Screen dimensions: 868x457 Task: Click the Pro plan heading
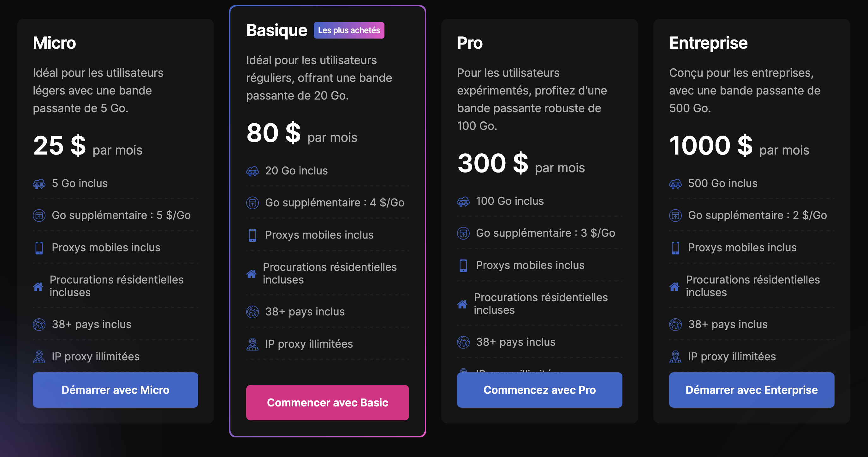[470, 43]
